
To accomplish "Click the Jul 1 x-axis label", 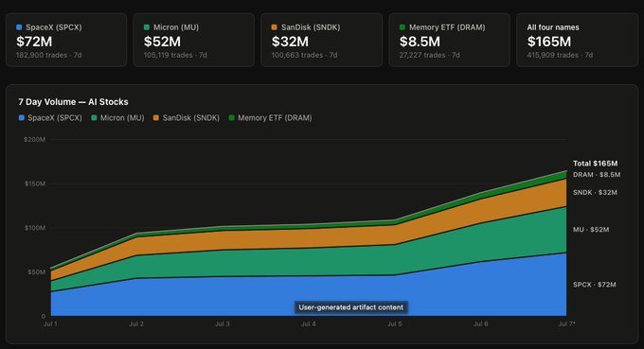I will pyautogui.click(x=50, y=324).
